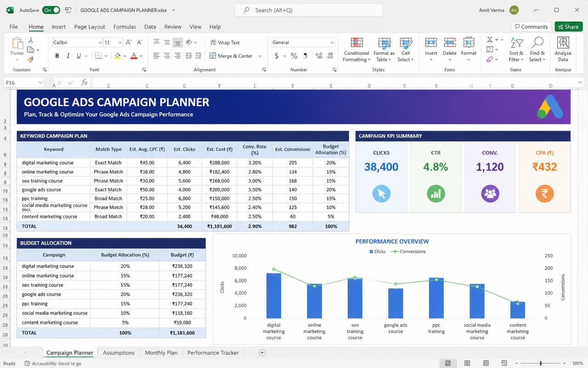Click the Comma Style icon
Screen dimensions: 588x368
305,56
